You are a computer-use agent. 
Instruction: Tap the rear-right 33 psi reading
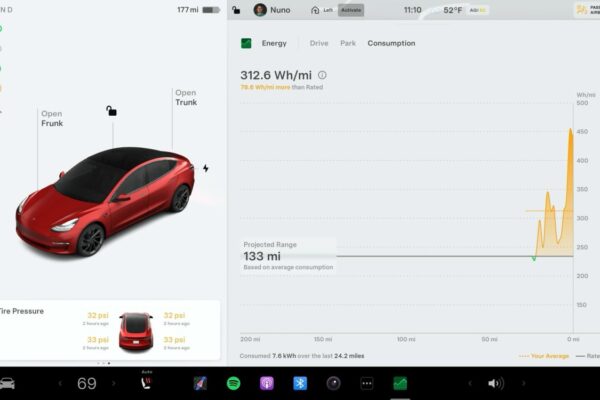(x=174, y=340)
